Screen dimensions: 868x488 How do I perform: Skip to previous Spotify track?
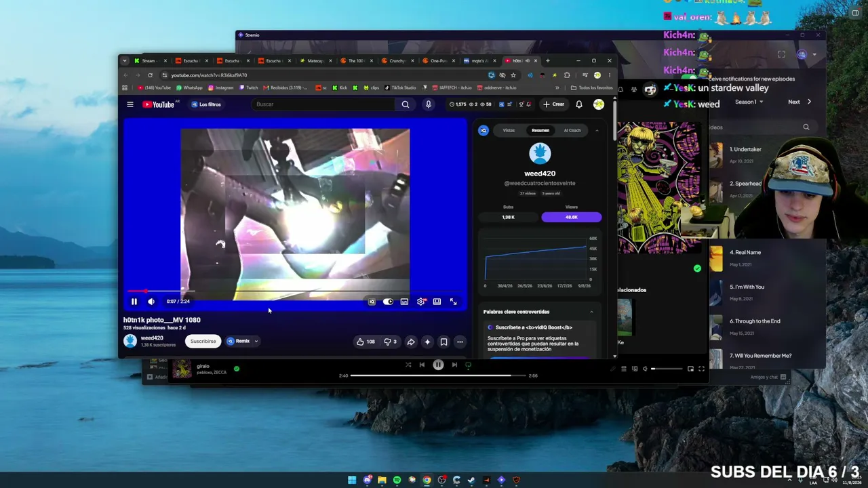tap(422, 365)
